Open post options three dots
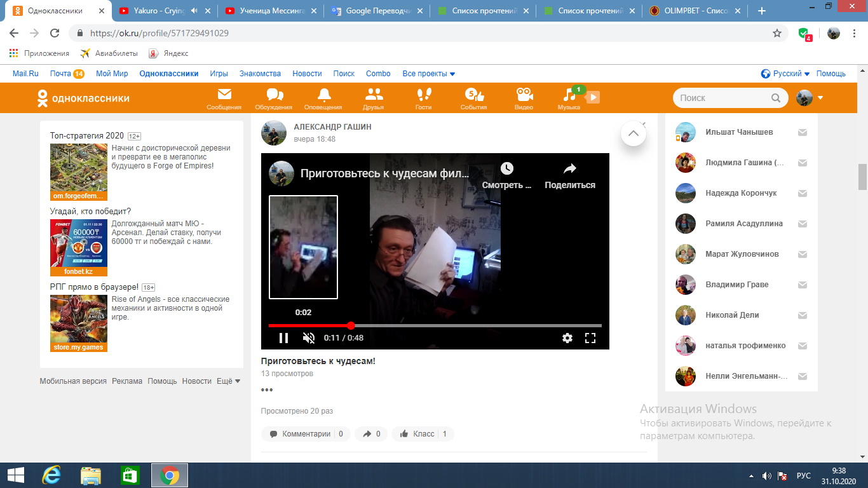 click(x=267, y=390)
